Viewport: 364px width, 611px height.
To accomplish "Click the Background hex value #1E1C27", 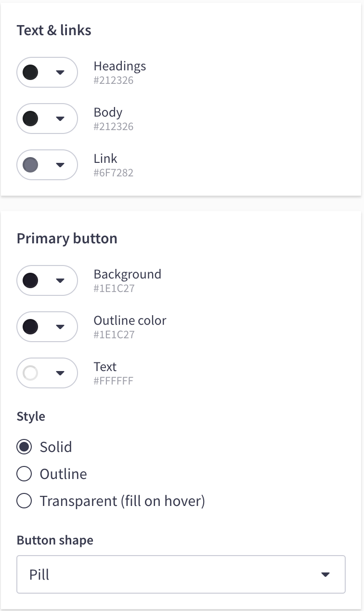I will pos(114,289).
